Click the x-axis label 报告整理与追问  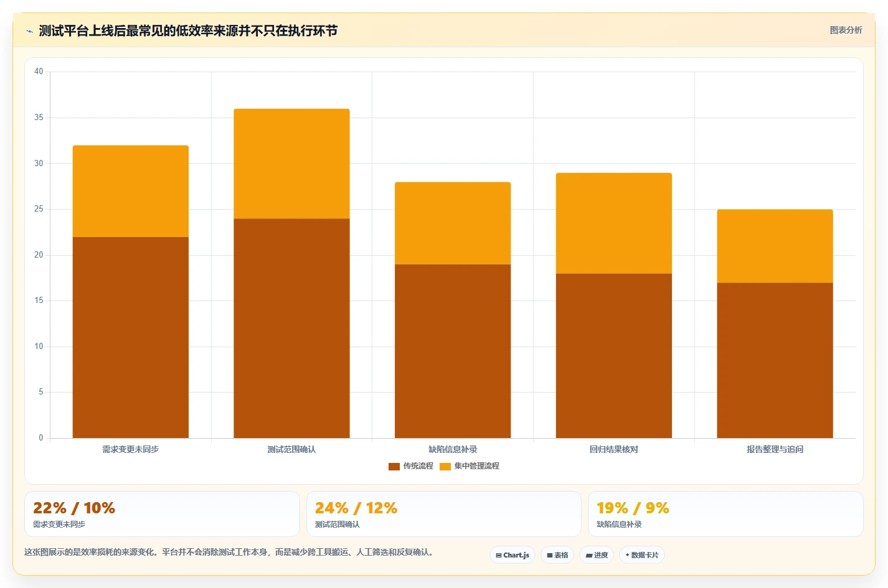[x=775, y=449]
